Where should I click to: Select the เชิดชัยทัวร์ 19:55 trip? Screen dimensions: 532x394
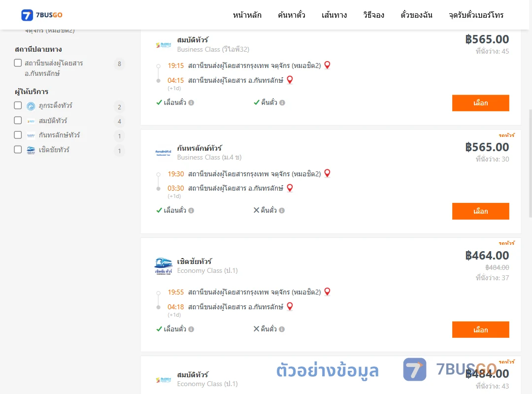pyautogui.click(x=480, y=329)
